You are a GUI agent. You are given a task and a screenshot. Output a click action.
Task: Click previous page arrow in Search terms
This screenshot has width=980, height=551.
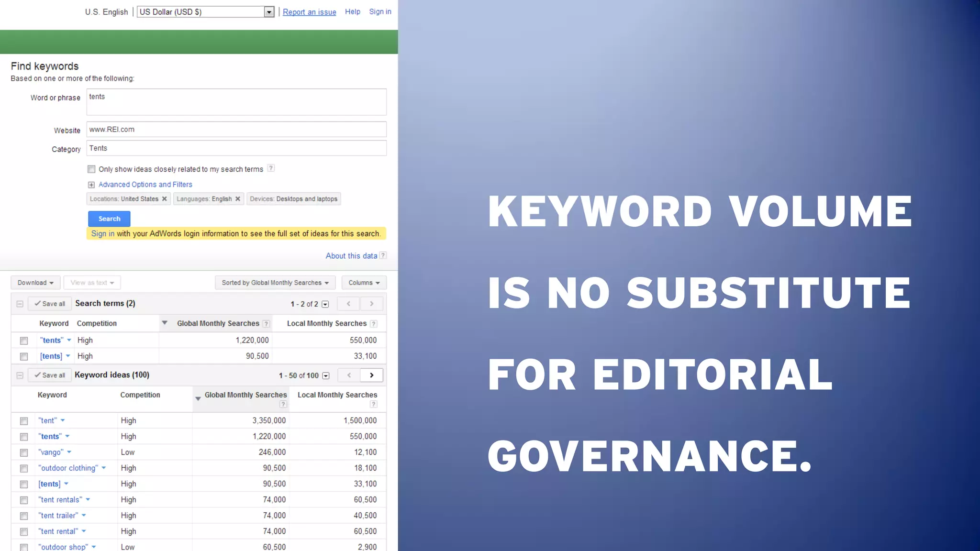(x=348, y=304)
